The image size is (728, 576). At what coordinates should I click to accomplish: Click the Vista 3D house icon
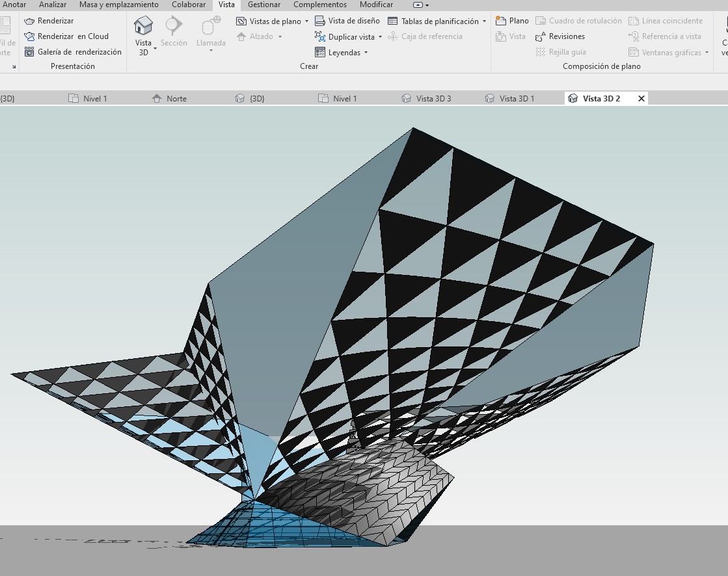[143, 26]
